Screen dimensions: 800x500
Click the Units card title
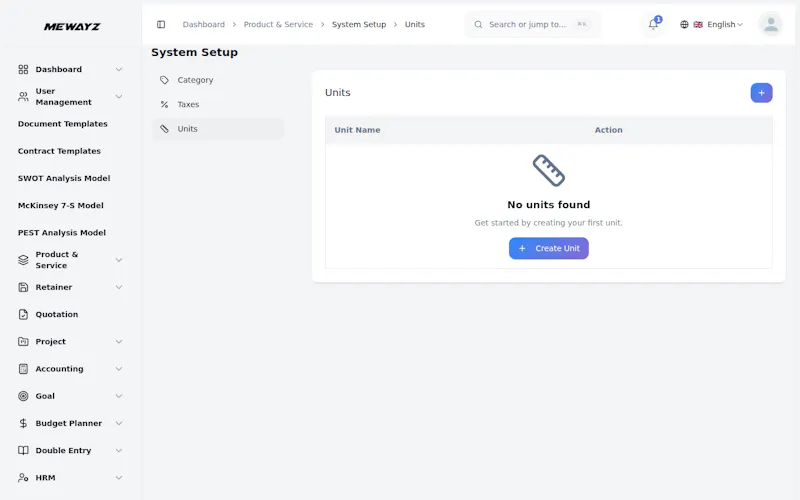(x=338, y=93)
